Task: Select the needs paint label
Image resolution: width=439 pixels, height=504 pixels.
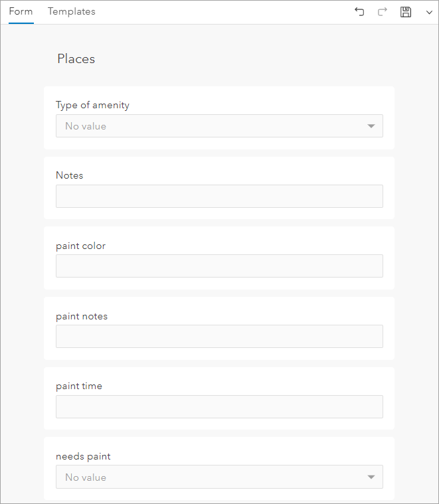Action: pyautogui.click(x=83, y=456)
